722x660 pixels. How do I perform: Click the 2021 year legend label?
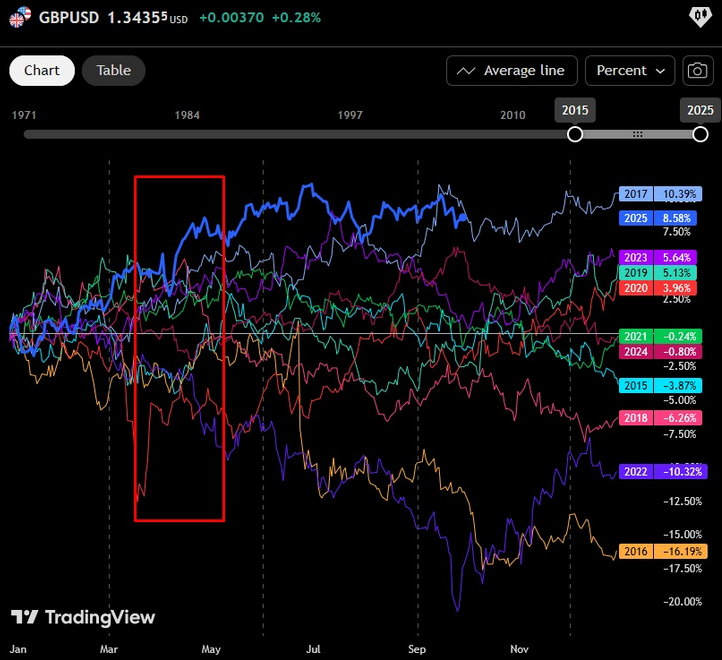click(x=636, y=336)
